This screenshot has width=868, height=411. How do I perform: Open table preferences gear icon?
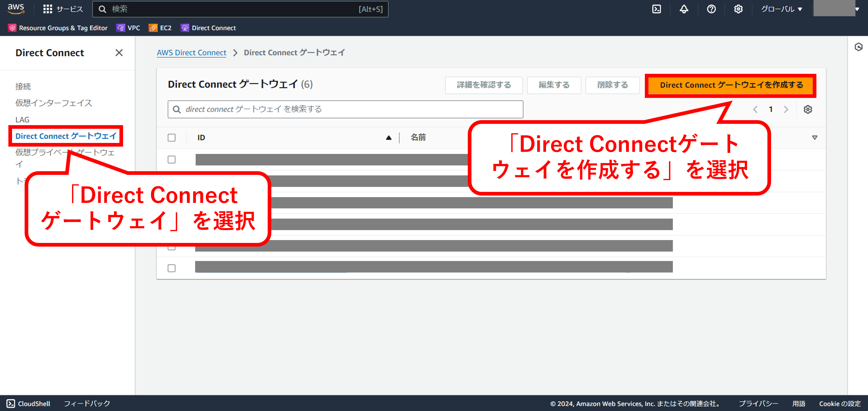click(x=808, y=109)
